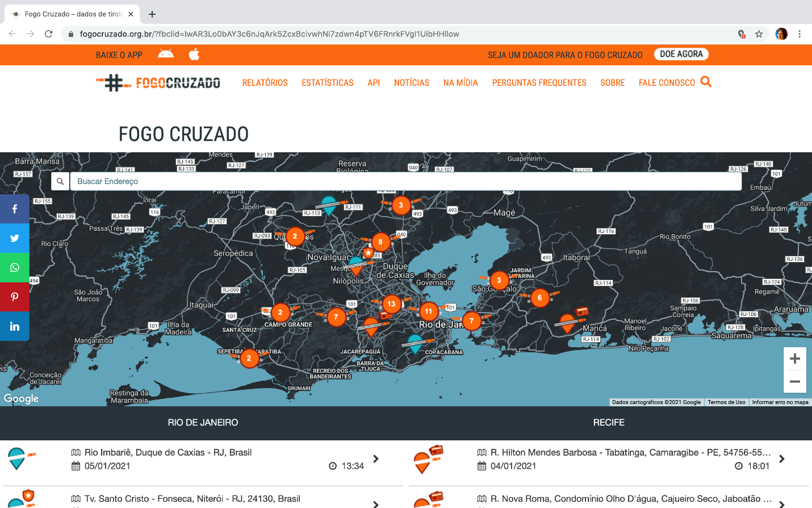
Task: Zoom in on the map
Action: point(795,359)
